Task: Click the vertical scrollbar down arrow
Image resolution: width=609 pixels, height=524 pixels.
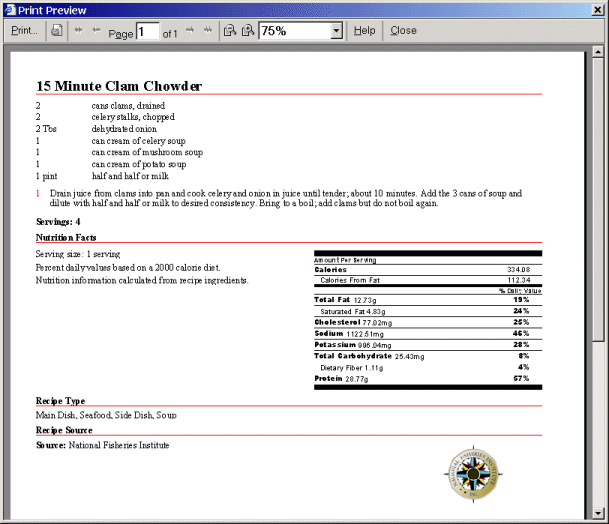Action: click(x=598, y=514)
